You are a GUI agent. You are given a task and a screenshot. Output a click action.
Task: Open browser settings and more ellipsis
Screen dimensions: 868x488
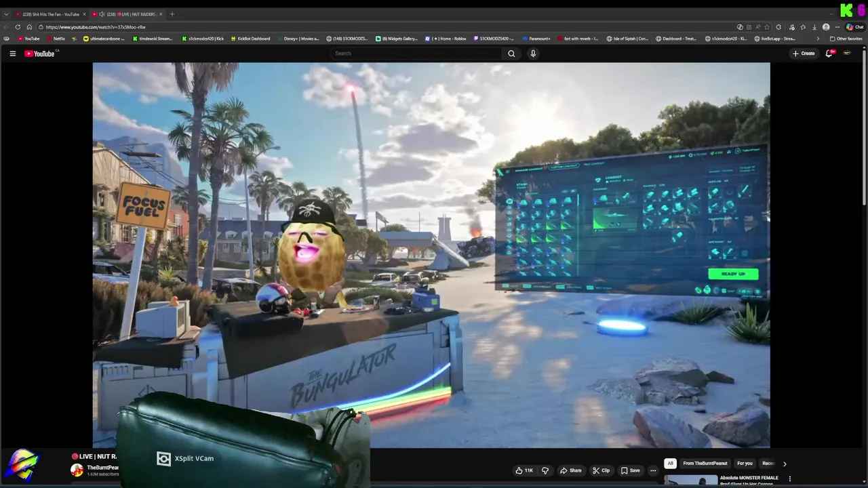point(837,27)
